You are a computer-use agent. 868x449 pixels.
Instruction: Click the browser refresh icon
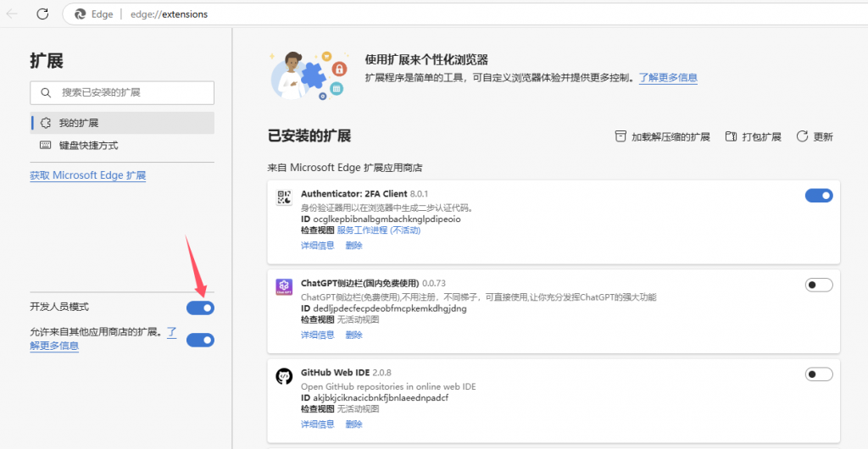pos(42,14)
